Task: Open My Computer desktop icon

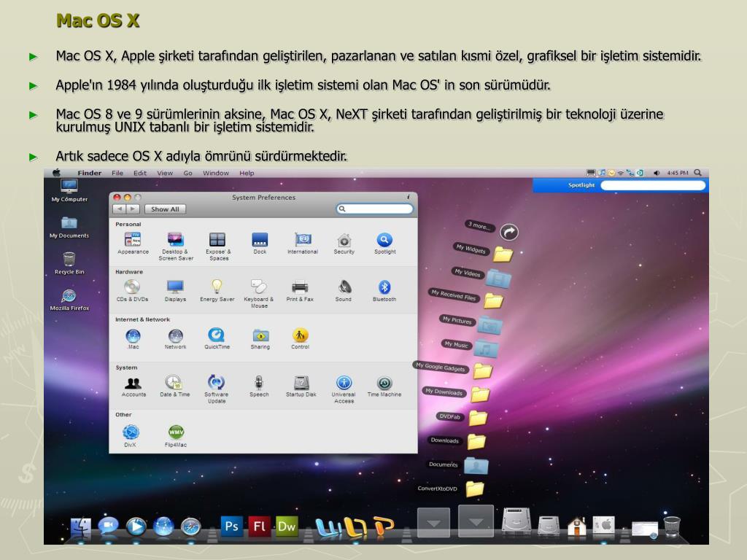Action: [69, 190]
